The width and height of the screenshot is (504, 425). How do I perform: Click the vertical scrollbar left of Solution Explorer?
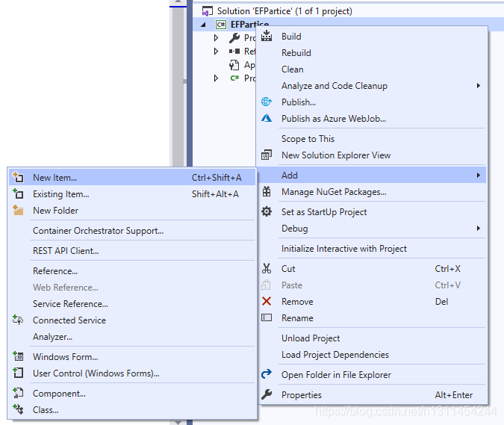click(178, 87)
